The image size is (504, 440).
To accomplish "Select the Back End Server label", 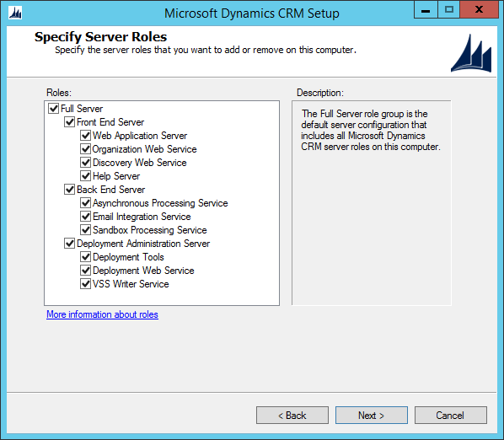I will pos(111,190).
